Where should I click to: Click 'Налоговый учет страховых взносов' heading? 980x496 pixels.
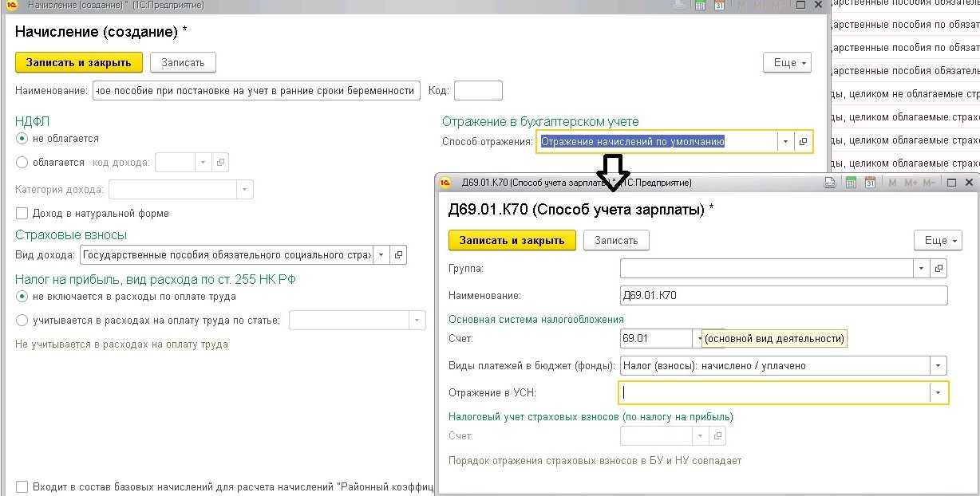coord(591,416)
